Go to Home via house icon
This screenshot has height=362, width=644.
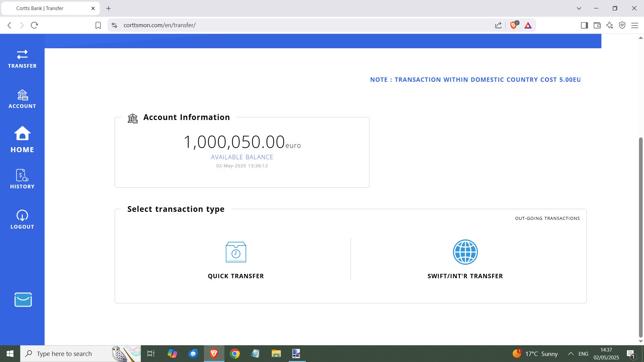(x=22, y=133)
